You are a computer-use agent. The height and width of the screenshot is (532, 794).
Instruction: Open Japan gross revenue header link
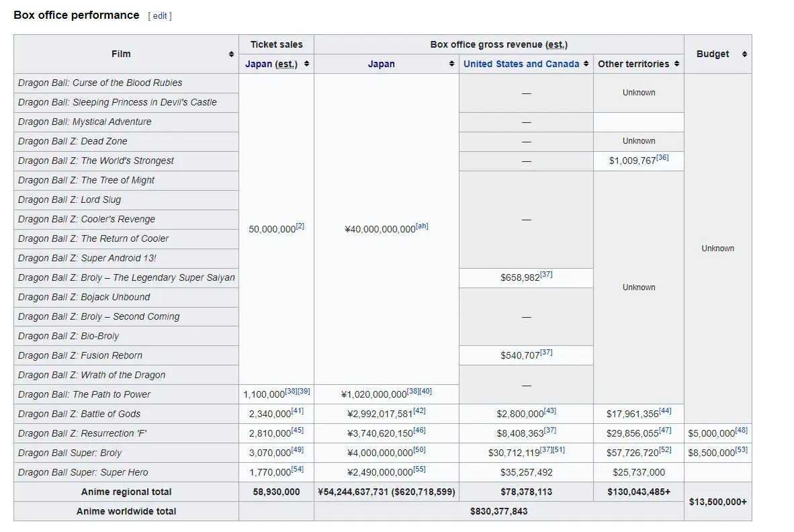tap(382, 64)
